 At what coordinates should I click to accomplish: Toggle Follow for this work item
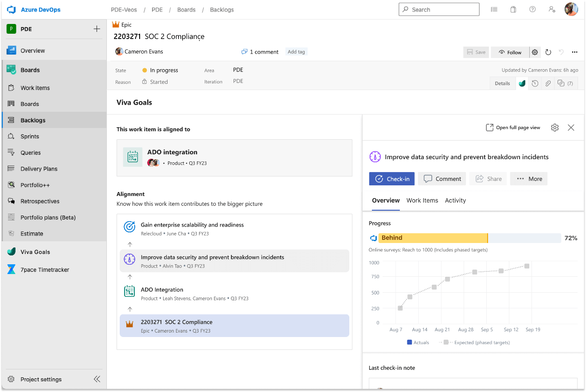tap(510, 52)
